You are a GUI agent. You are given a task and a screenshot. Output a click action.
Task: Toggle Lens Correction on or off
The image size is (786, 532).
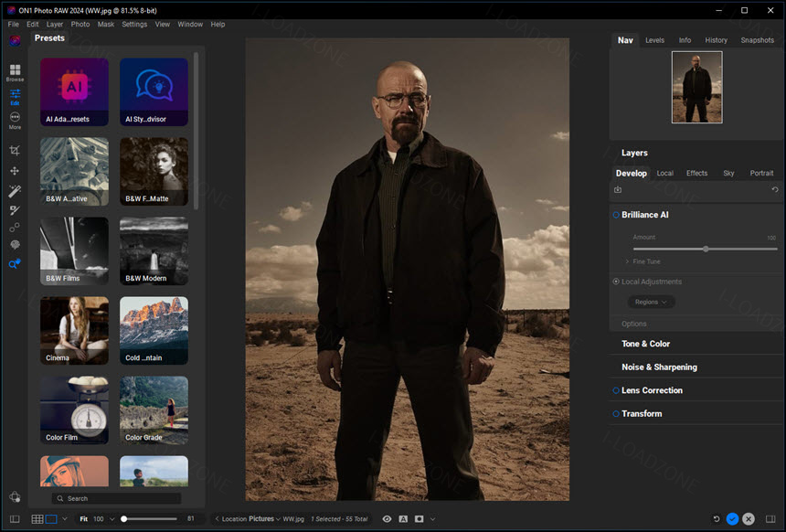point(616,390)
